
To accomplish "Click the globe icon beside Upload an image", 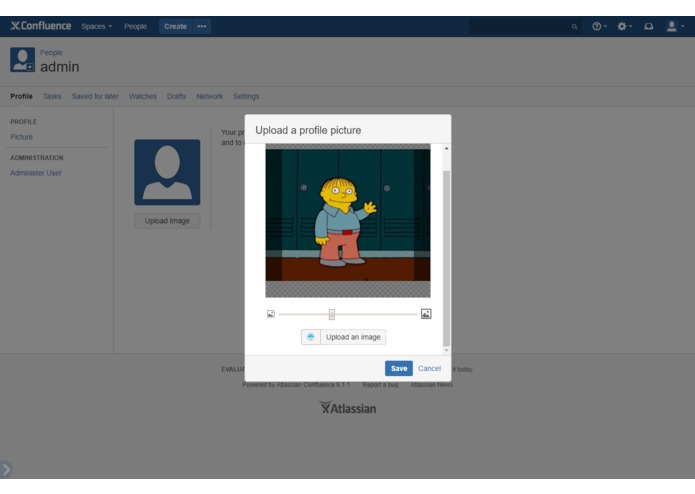I will click(311, 337).
